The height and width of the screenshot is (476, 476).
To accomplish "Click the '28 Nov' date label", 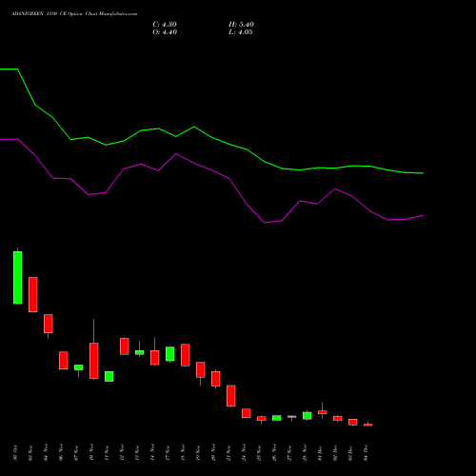I will 305,453.
